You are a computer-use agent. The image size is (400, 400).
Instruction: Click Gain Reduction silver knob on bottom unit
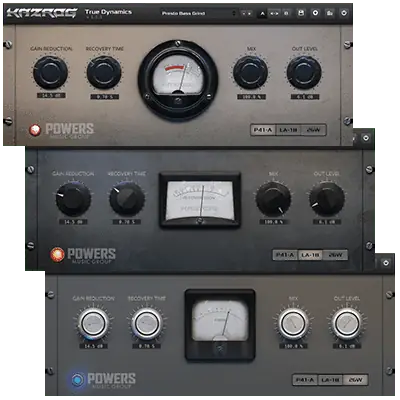pos(94,323)
